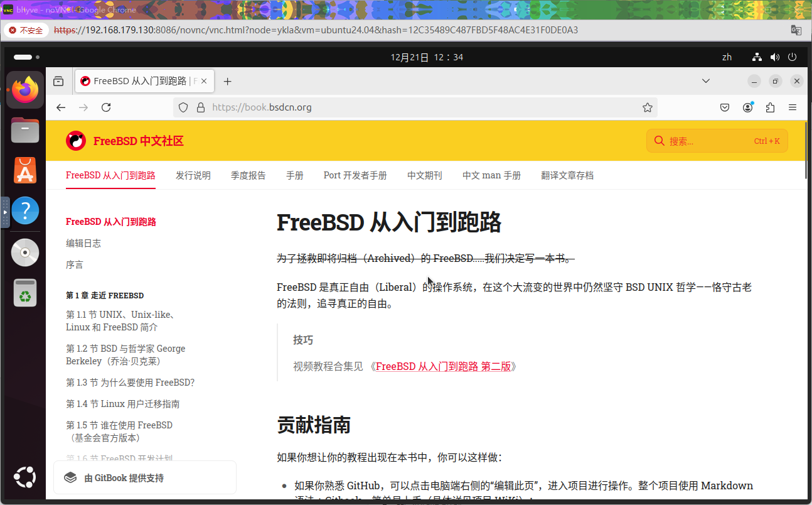The width and height of the screenshot is (812, 505).
Task: View site security padlock info
Action: click(x=201, y=107)
